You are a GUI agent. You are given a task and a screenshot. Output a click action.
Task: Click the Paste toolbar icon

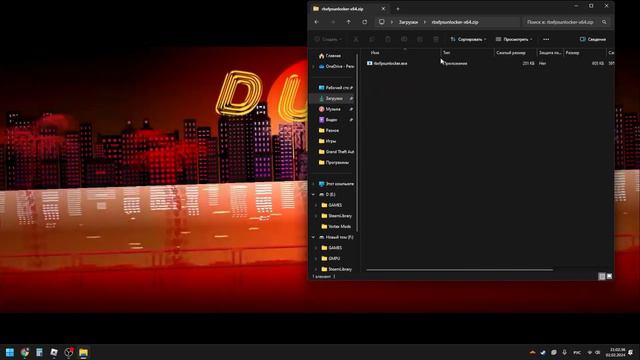coord(388,39)
